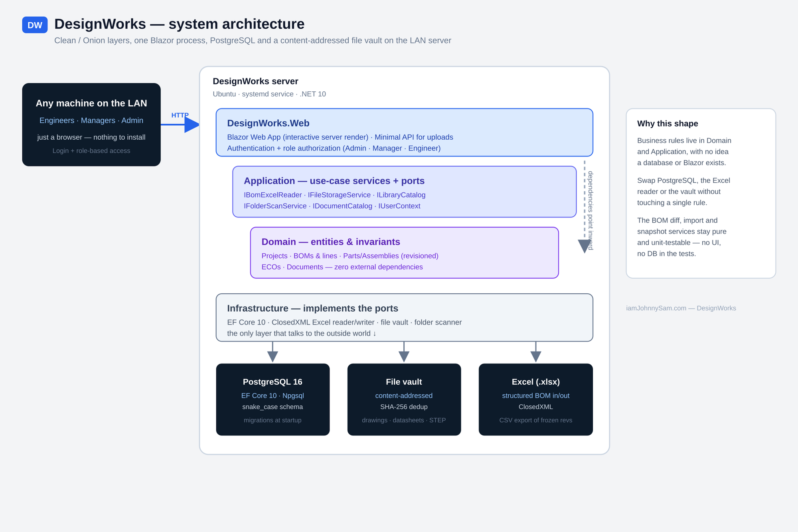Screen dimensions: 798x532
Task: Click 'Domain — entities & invariants' title
Action: tap(331, 241)
